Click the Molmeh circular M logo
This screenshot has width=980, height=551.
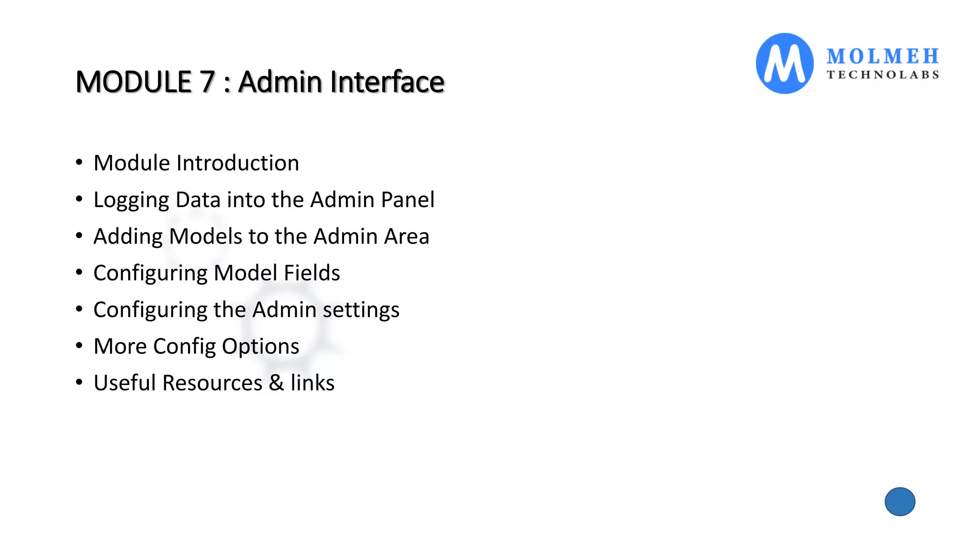784,63
